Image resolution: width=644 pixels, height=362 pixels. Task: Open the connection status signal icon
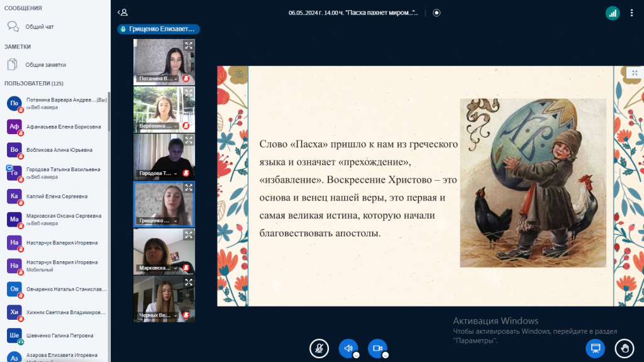tap(613, 13)
